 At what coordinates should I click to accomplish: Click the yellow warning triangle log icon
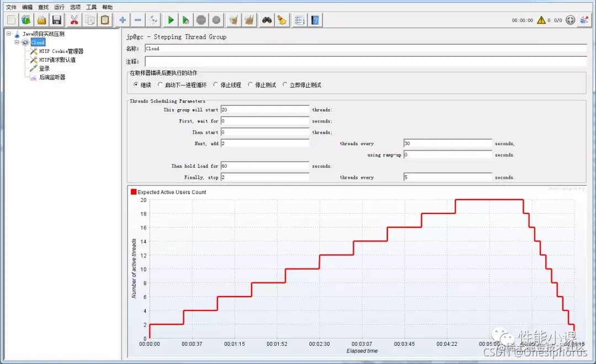(x=541, y=20)
